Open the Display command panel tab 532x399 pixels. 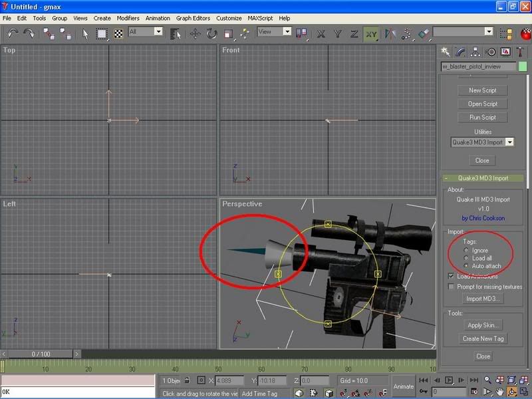pyautogui.click(x=505, y=52)
